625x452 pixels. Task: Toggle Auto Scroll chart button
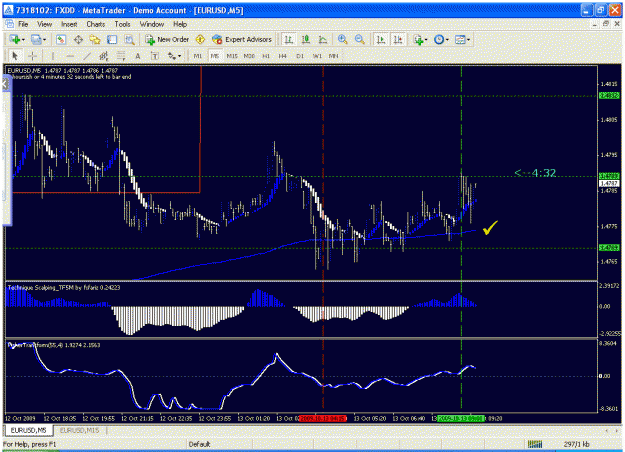(x=381, y=39)
